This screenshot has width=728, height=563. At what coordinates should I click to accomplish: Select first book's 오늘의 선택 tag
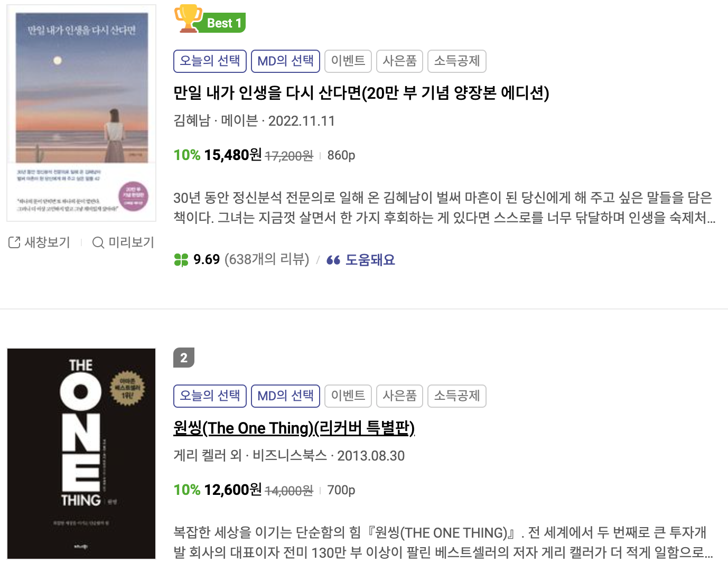click(x=210, y=61)
